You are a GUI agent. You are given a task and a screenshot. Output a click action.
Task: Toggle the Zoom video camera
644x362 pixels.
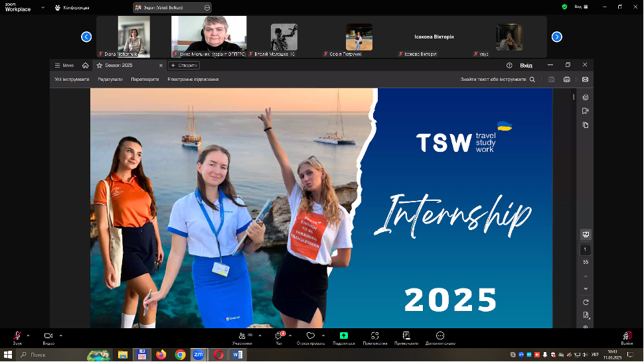pos(48,335)
